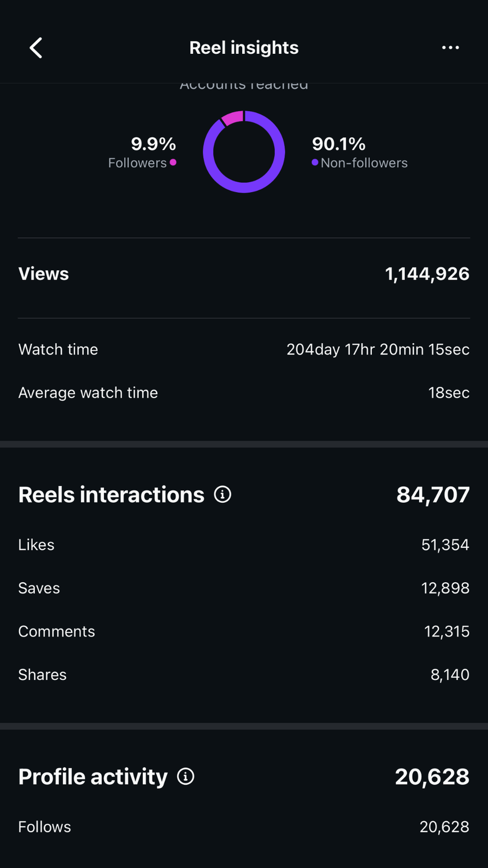The height and width of the screenshot is (868, 488).
Task: Open the three-dot more options menu
Action: click(x=450, y=47)
